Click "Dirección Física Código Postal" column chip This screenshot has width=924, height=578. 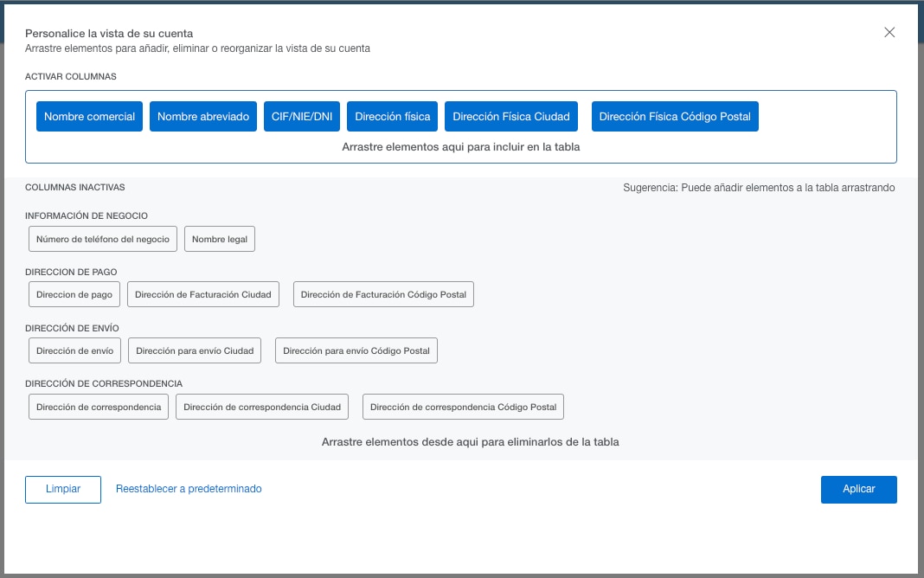pos(675,115)
